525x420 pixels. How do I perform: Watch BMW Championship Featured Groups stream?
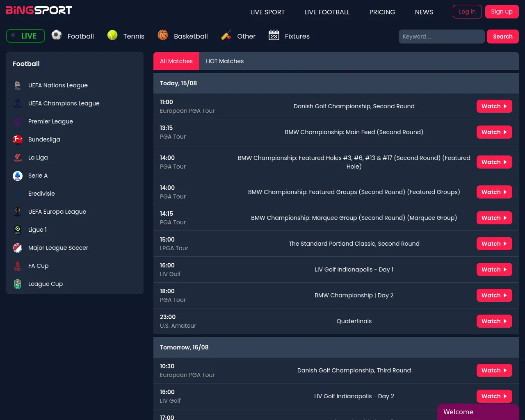click(x=494, y=192)
